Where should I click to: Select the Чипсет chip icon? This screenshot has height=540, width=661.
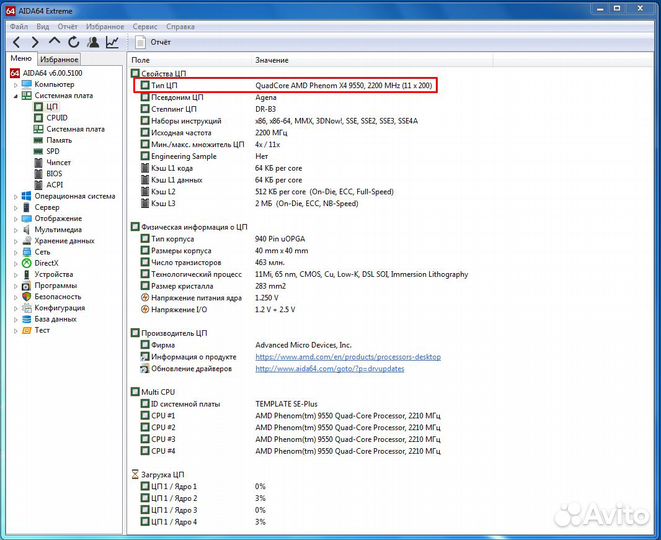(38, 162)
